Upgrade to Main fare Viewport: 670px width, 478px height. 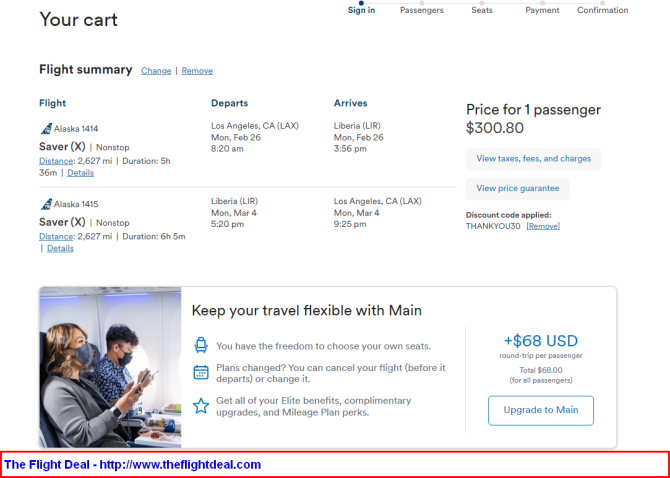pyautogui.click(x=541, y=410)
